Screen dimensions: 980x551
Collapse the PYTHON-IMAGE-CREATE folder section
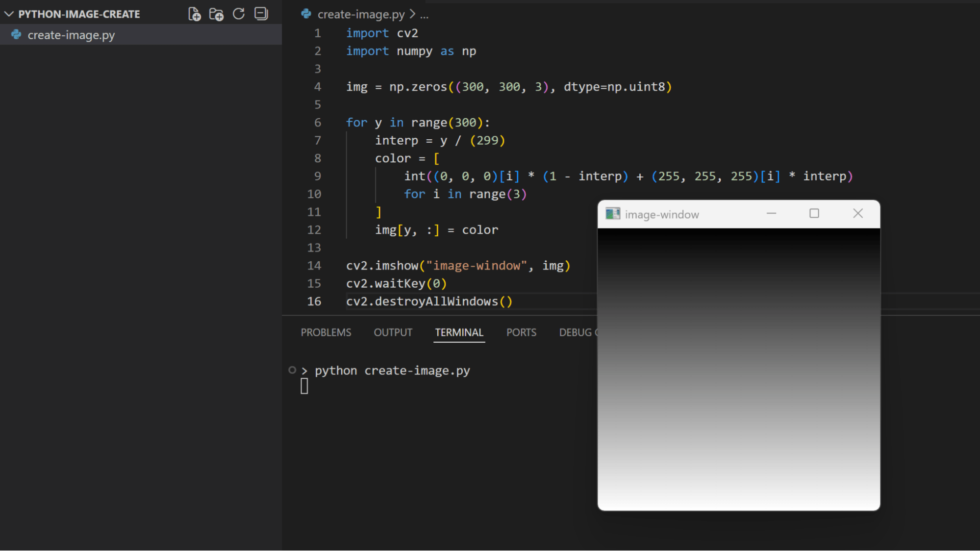(9, 14)
